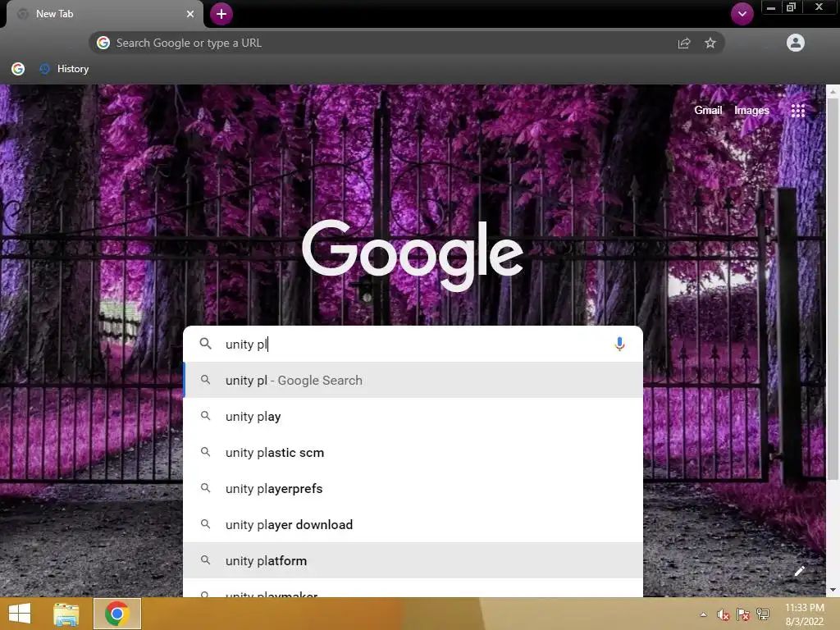
Task: Pick the 'unity plastic scm' suggestion
Action: click(413, 452)
